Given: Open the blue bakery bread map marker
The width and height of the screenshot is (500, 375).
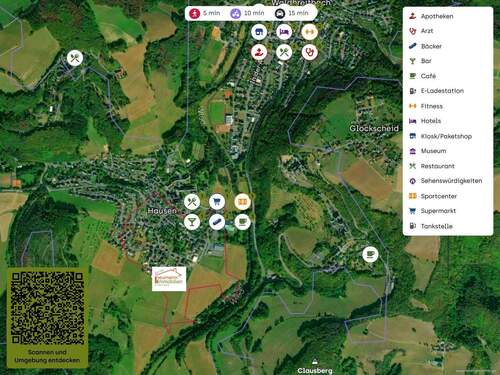Looking at the screenshot, I should 217,222.
